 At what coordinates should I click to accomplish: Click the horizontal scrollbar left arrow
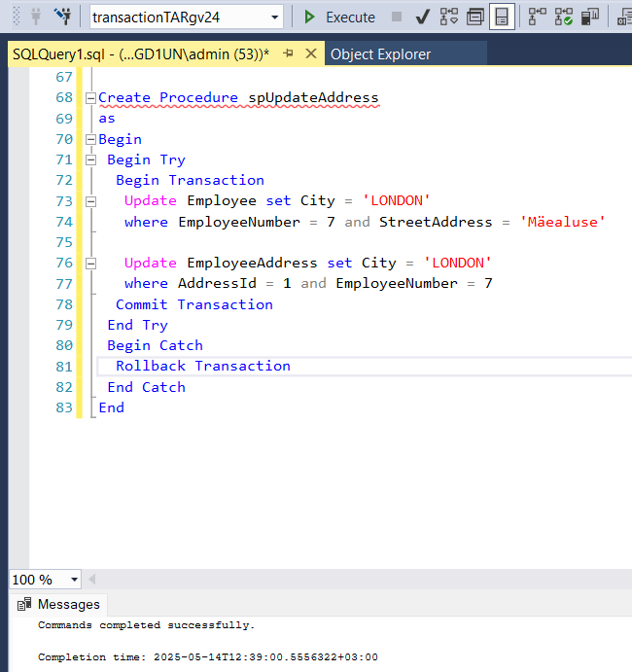coord(91,580)
